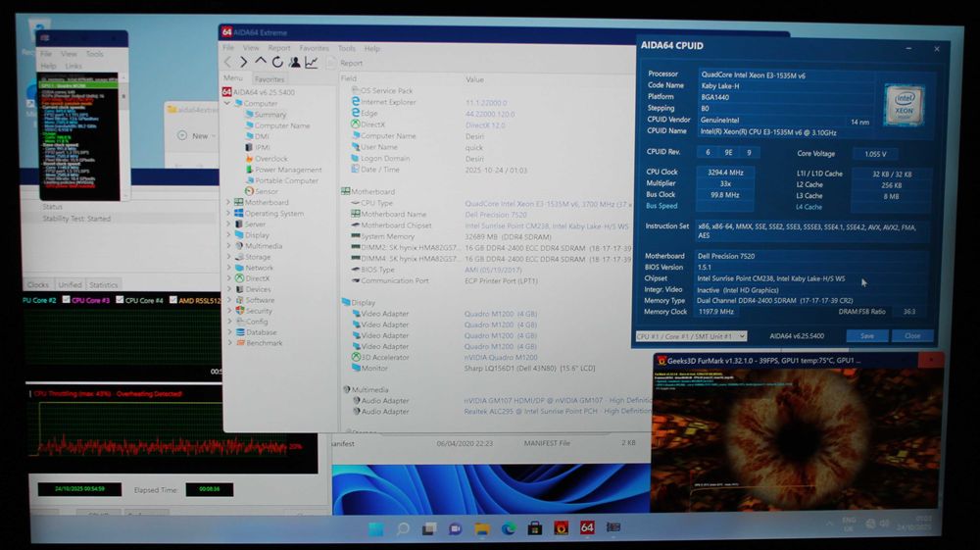Click the L4 Cache link in CPUID
Screen dimensions: 980x550
808,207
